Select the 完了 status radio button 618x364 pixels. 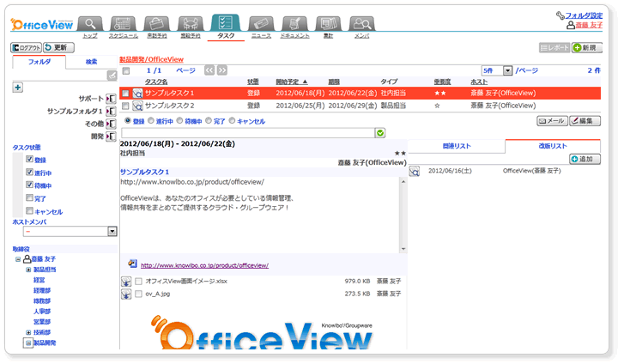pos(209,121)
